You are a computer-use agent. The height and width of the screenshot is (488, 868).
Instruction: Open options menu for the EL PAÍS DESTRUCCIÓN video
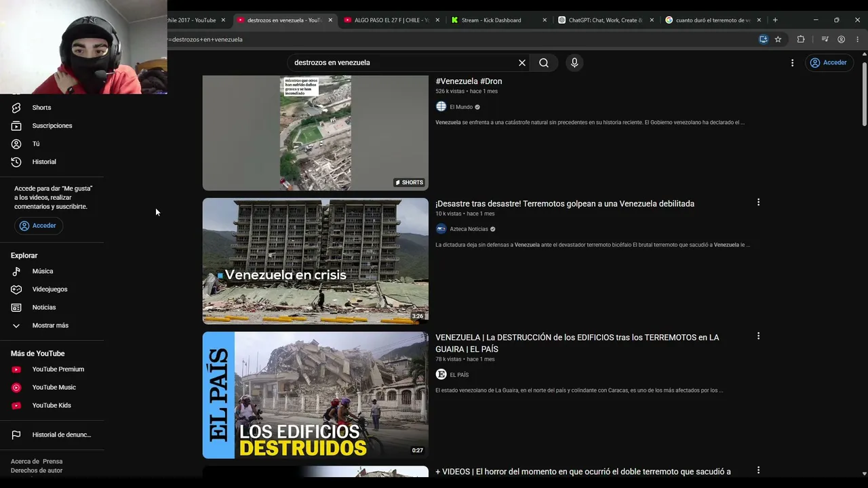click(758, 336)
